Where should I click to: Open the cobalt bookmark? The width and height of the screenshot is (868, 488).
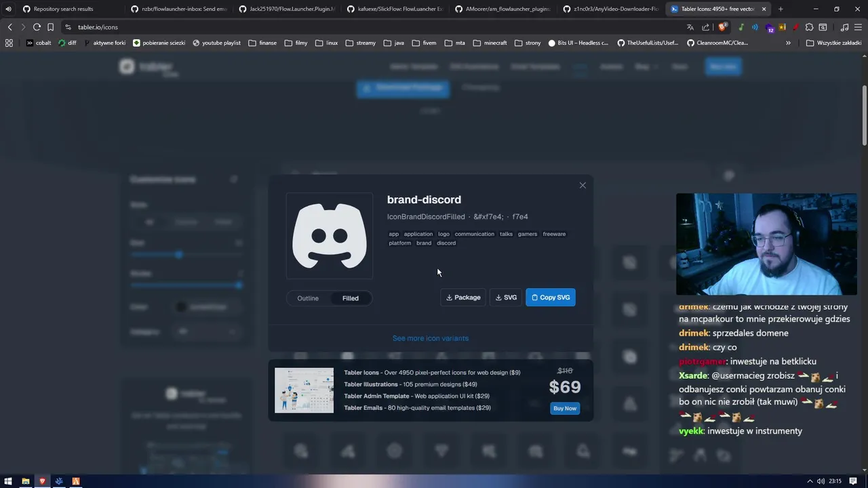point(39,43)
